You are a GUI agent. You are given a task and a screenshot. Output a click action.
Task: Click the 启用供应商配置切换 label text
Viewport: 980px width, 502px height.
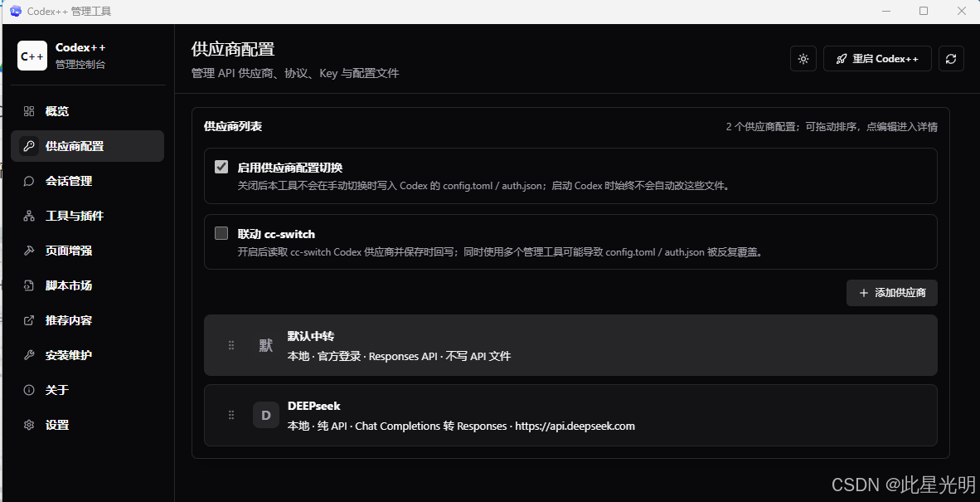[290, 168]
